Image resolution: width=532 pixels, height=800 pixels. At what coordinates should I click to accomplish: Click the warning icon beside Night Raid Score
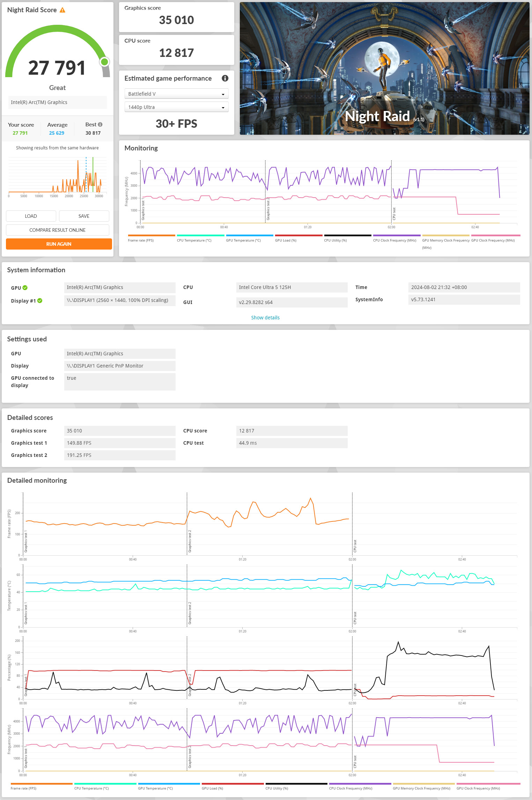tap(62, 10)
